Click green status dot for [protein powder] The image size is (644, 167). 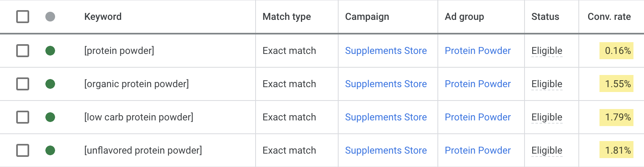pos(50,51)
